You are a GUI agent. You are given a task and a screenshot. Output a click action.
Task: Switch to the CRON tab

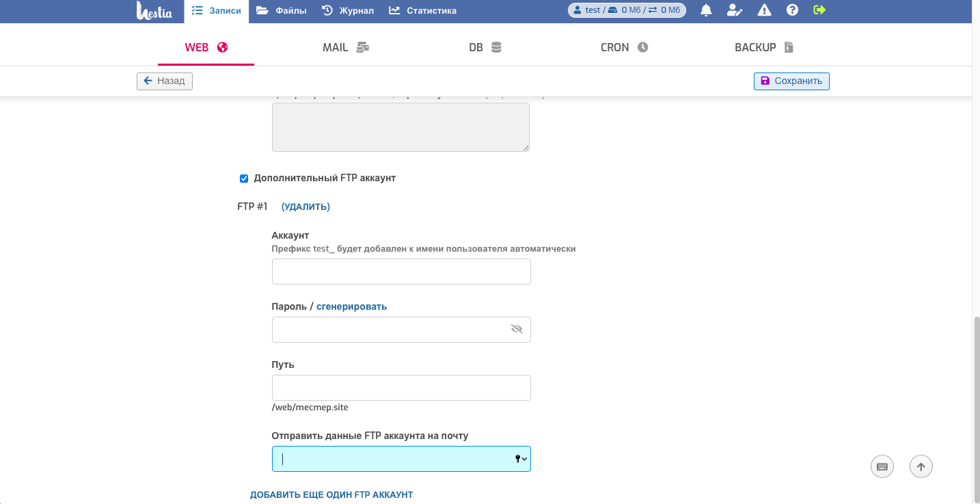[x=624, y=47]
